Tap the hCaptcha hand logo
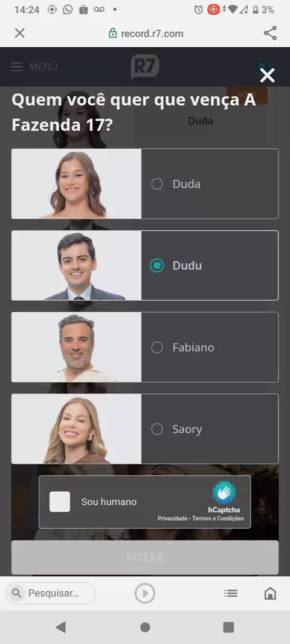This screenshot has height=644, width=290. tap(224, 493)
